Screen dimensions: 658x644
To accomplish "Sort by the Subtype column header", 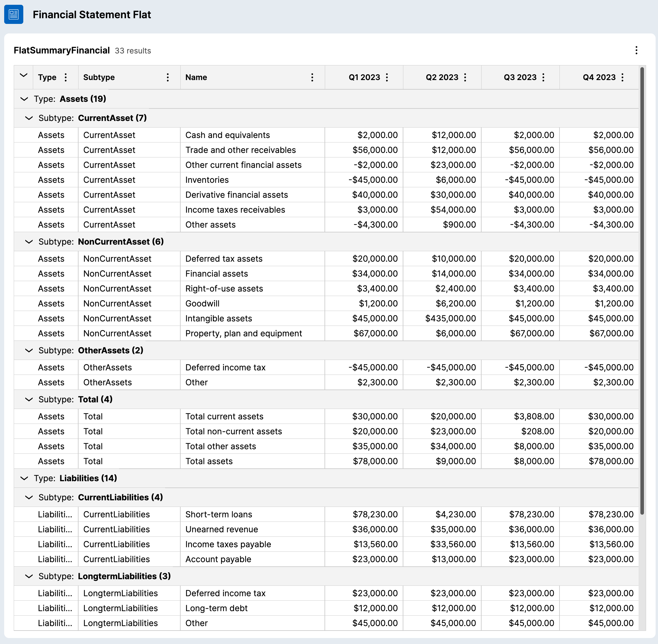I will coord(99,77).
